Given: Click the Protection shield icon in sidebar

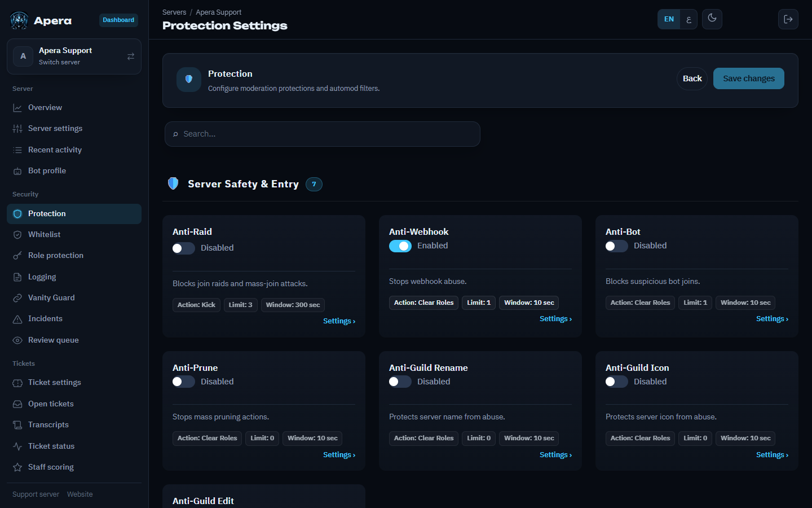Looking at the screenshot, I should [17, 214].
